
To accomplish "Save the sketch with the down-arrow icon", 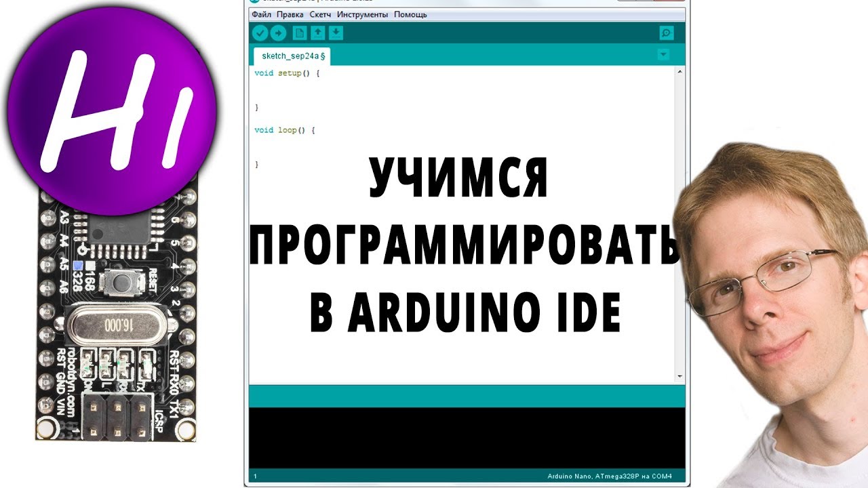I will coord(336,33).
